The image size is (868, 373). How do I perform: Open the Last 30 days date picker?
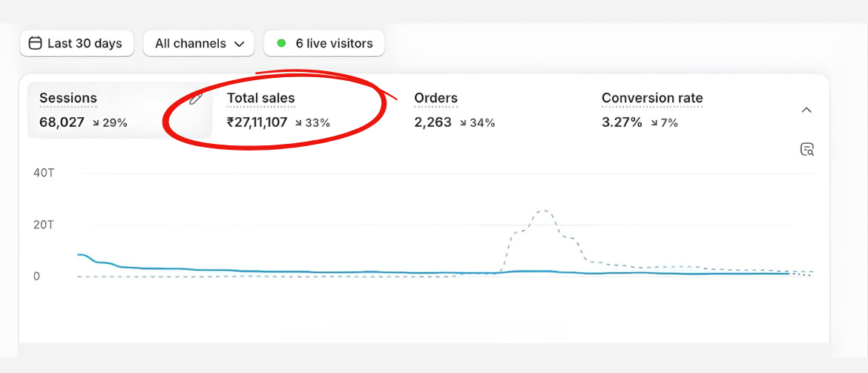[76, 44]
